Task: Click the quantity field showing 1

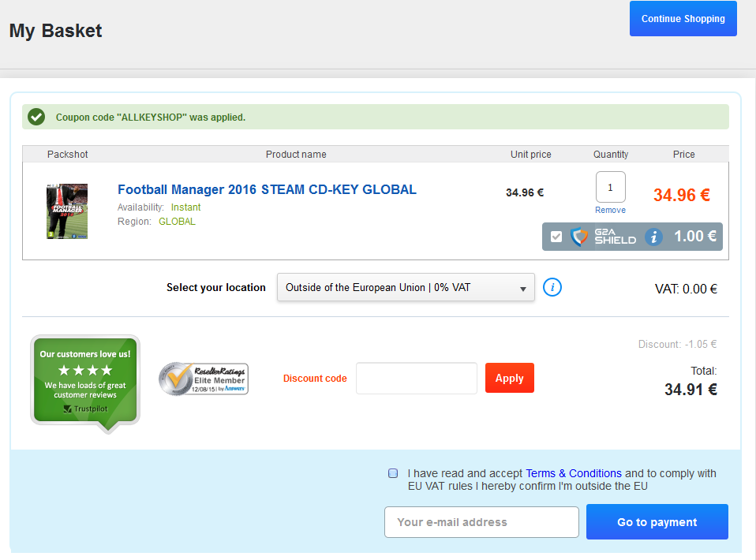Action: click(x=610, y=187)
